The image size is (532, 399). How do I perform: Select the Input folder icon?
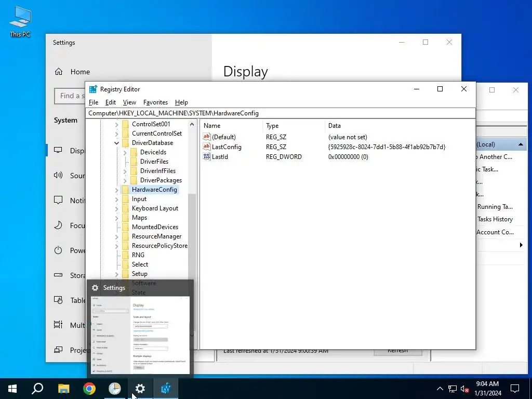point(126,199)
